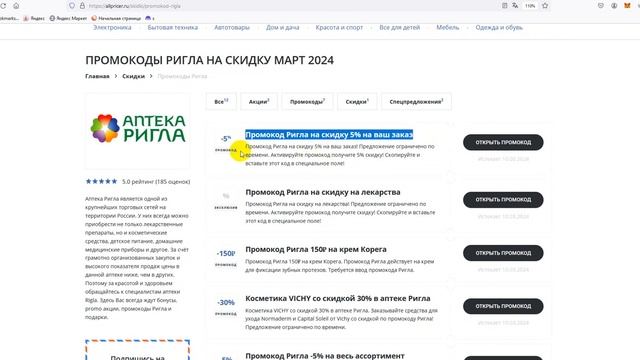Viewport: 640px width, 360px height.
Task: Select the Скидки filter tab
Action: (x=357, y=102)
